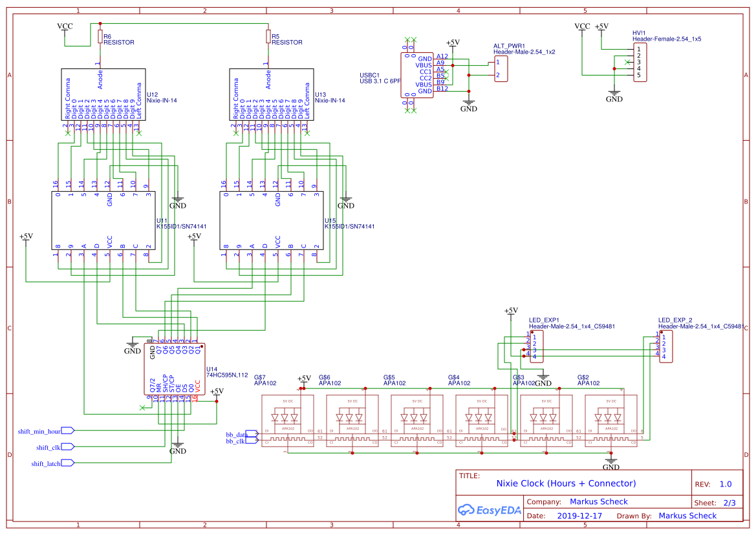This screenshot has width=756, height=535.
Task: Select the U14 74HC595N shift register
Action: pyautogui.click(x=173, y=370)
